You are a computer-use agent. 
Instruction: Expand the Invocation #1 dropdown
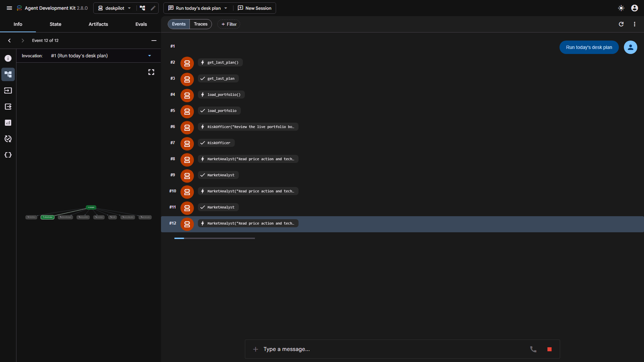click(x=101, y=56)
